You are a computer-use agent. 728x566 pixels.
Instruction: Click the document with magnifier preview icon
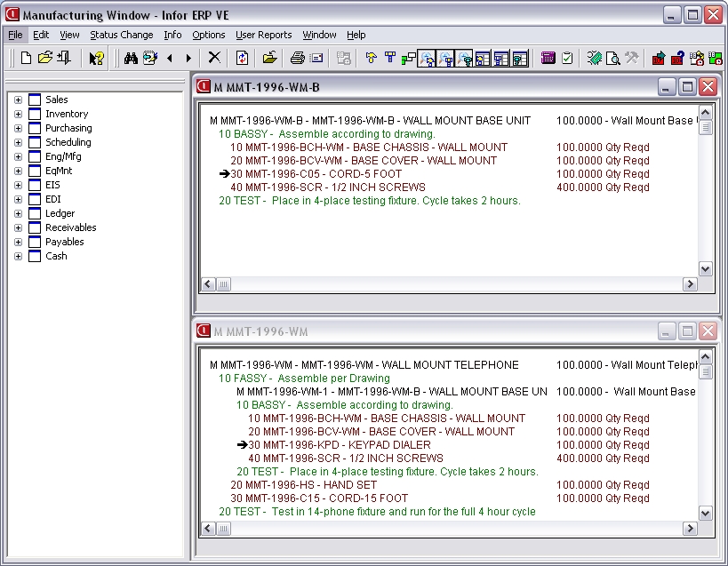[612, 58]
